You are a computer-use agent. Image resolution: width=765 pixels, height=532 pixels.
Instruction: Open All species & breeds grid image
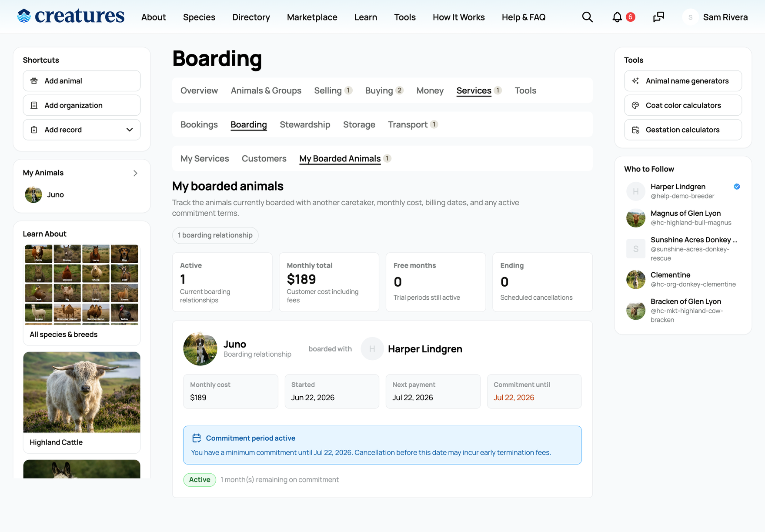82,284
